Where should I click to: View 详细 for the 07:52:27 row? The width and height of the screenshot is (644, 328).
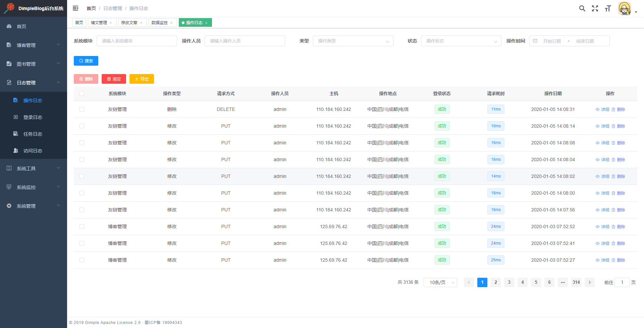click(602, 260)
